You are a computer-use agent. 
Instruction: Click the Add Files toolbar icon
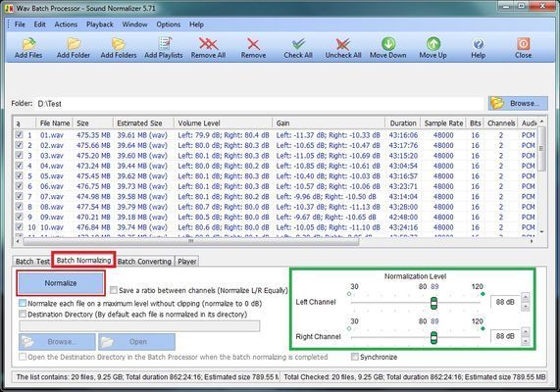(x=28, y=44)
